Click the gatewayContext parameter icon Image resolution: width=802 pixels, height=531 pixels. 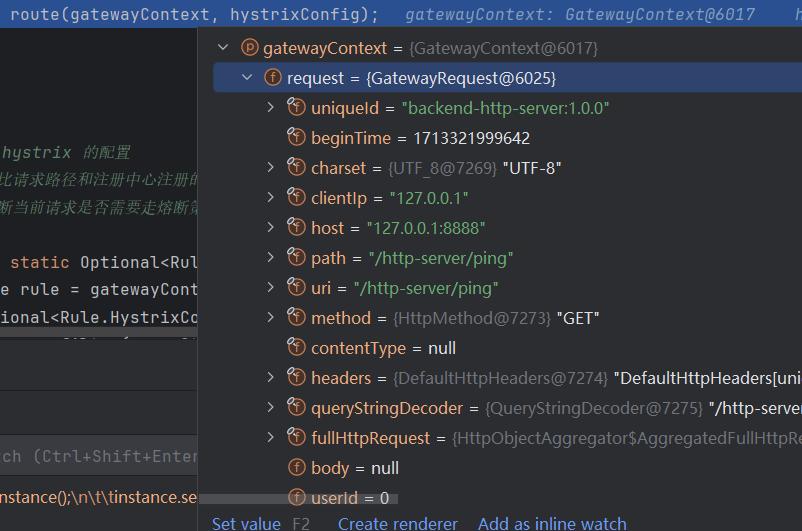tap(247, 48)
